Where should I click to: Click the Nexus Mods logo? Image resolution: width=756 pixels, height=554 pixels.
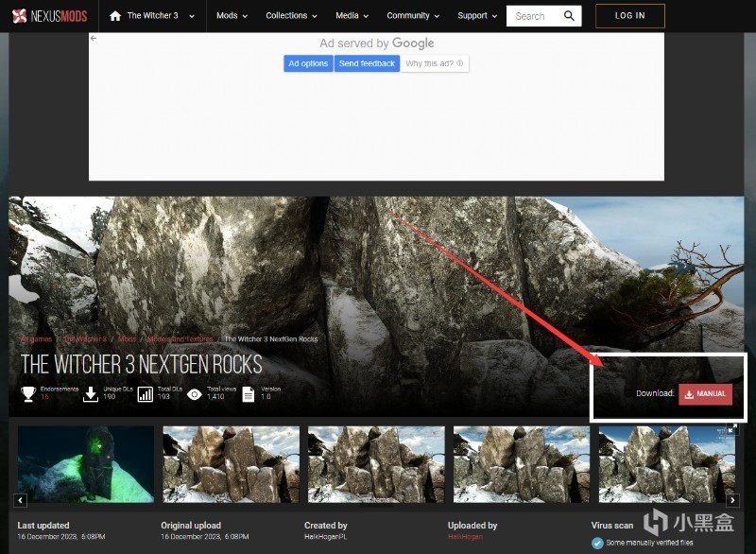point(49,16)
